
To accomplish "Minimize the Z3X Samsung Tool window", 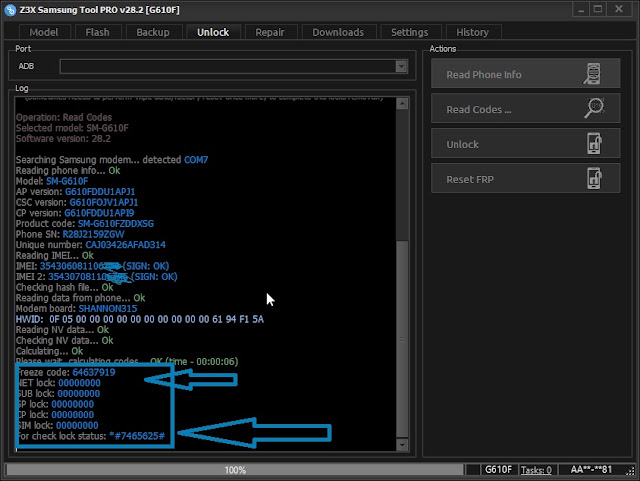I will pos(581,9).
